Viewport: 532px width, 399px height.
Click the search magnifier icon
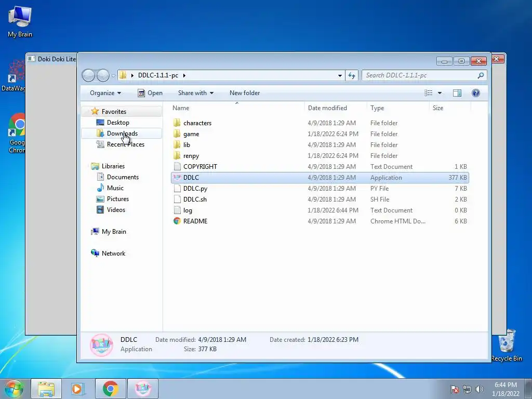481,75
